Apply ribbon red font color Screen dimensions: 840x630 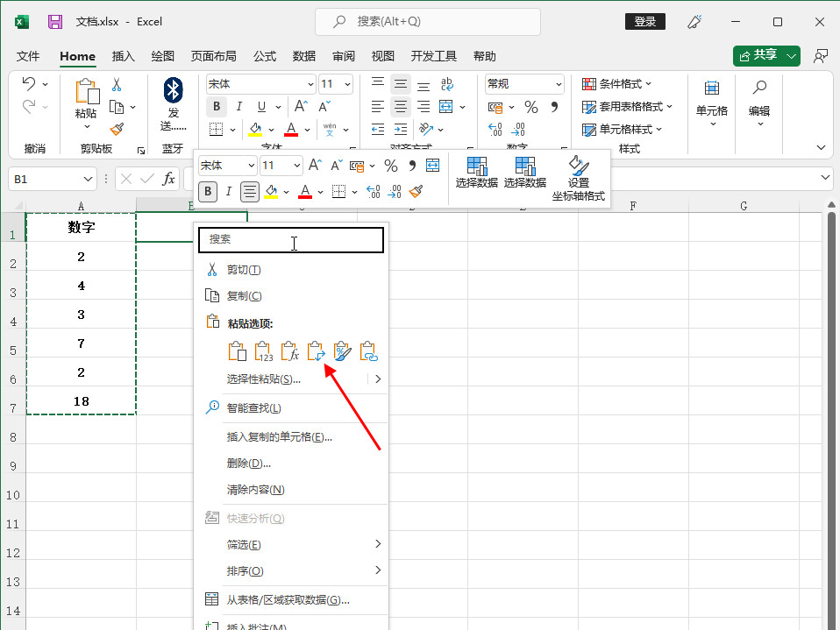point(291,129)
